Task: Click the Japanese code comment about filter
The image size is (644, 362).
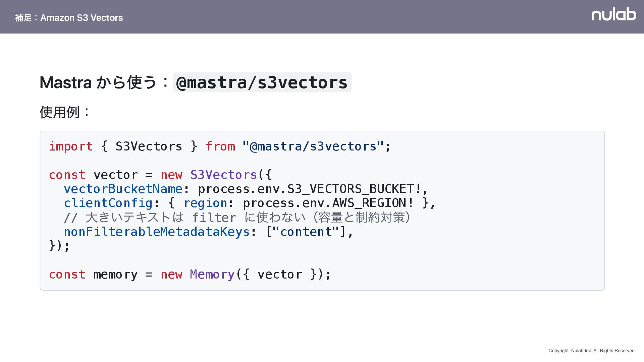Action: (237, 218)
